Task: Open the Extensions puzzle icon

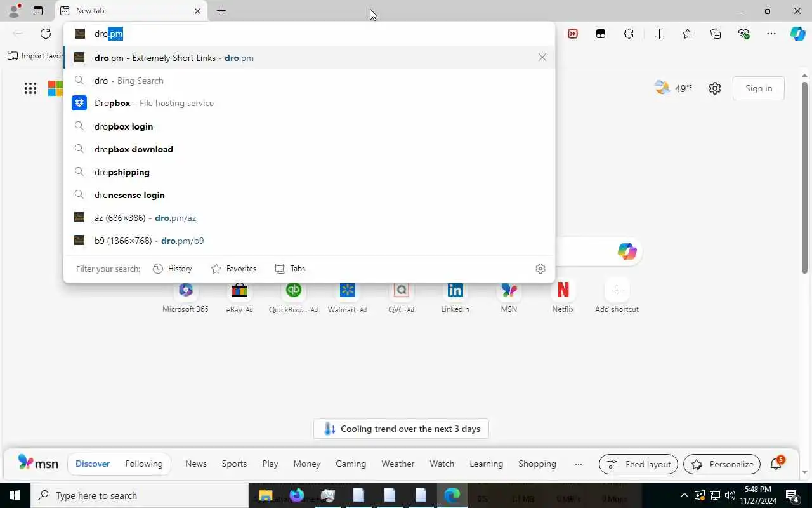Action: click(x=629, y=34)
